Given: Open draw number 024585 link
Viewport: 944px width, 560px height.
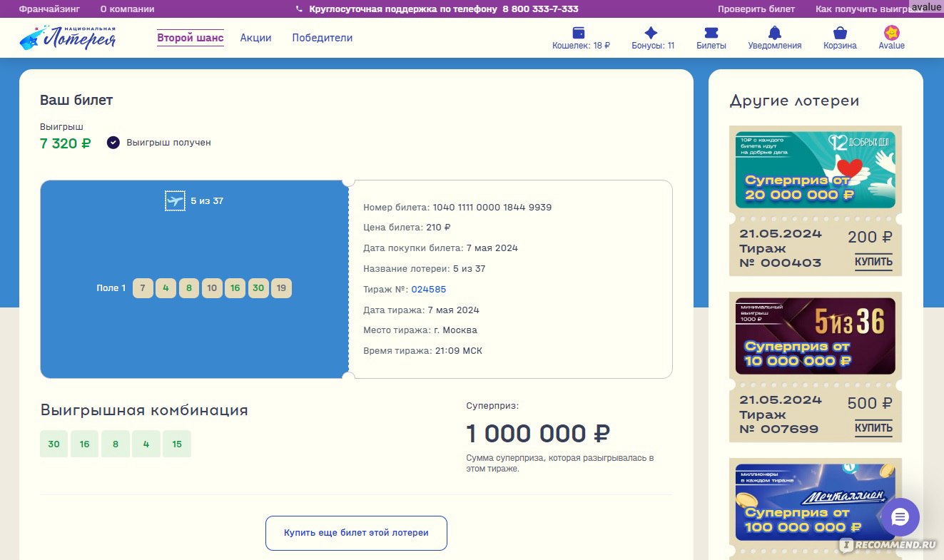Looking at the screenshot, I should tap(429, 290).
